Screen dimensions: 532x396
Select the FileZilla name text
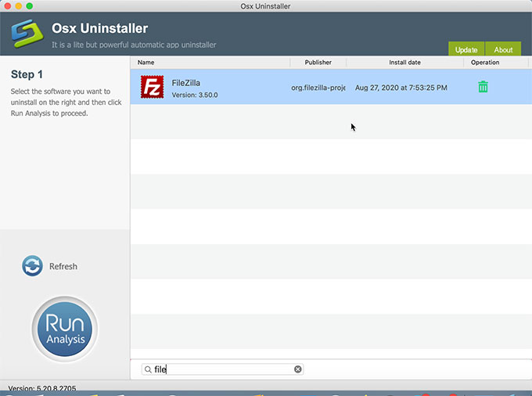click(186, 83)
